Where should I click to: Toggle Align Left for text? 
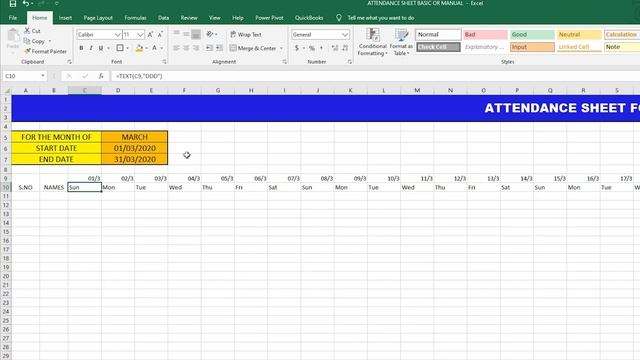pos(176,48)
